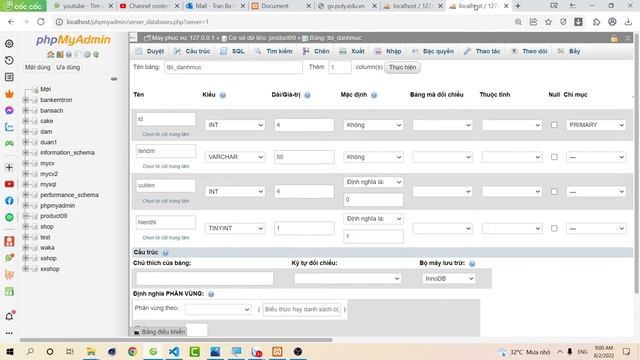Open the PRIMARY index dropdown

coord(596,125)
